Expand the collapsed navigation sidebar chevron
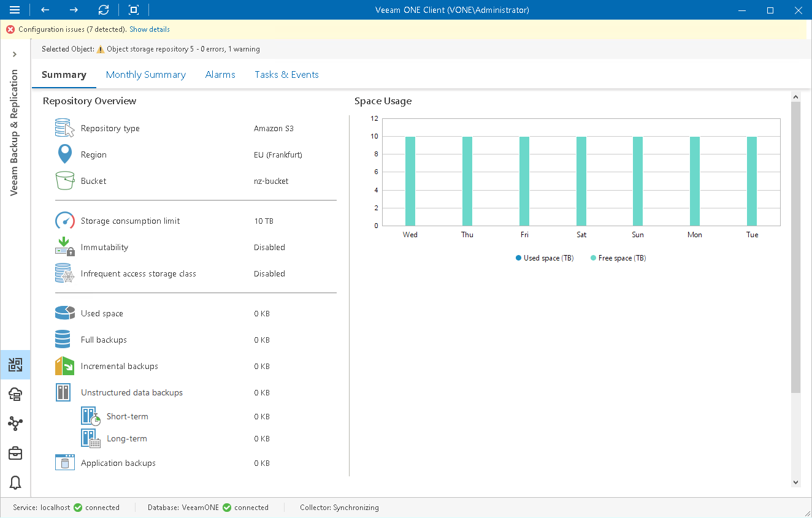The width and height of the screenshot is (812, 518). point(15,54)
